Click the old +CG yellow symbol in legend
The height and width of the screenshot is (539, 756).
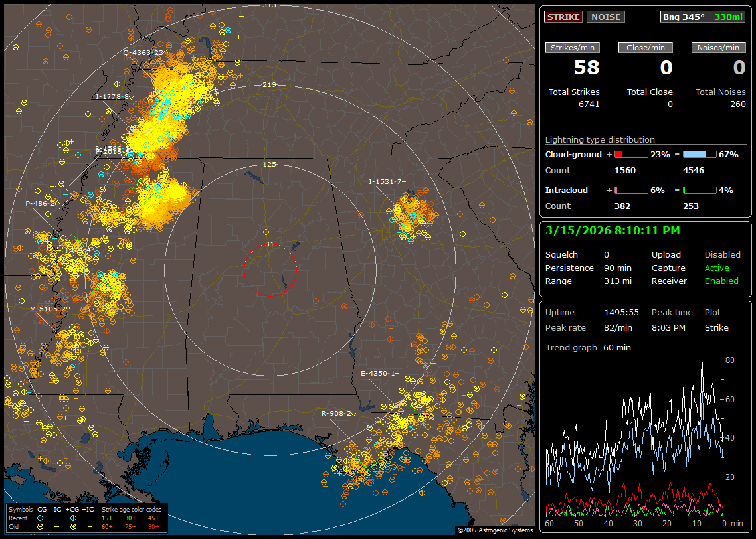(x=73, y=526)
